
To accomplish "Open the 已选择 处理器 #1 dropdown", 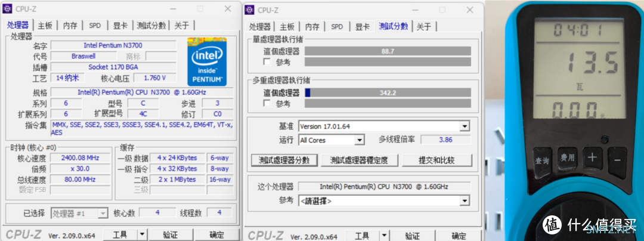I will (103, 213).
